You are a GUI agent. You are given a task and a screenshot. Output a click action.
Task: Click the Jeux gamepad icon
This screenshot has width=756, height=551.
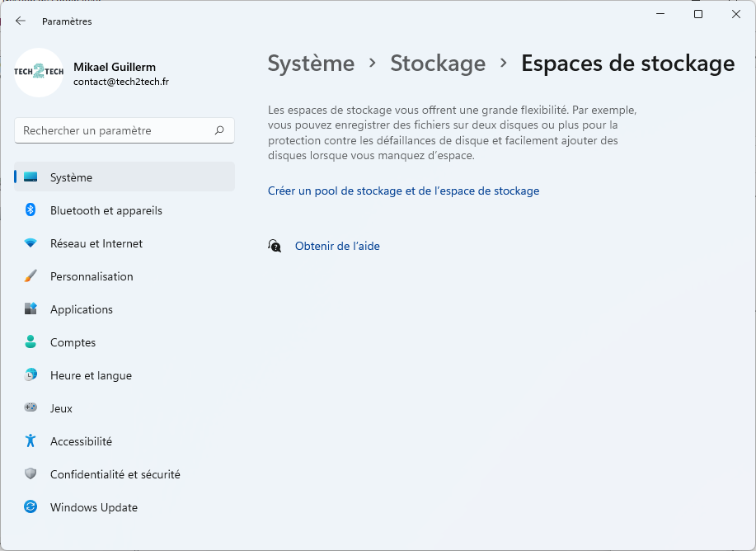coord(31,407)
